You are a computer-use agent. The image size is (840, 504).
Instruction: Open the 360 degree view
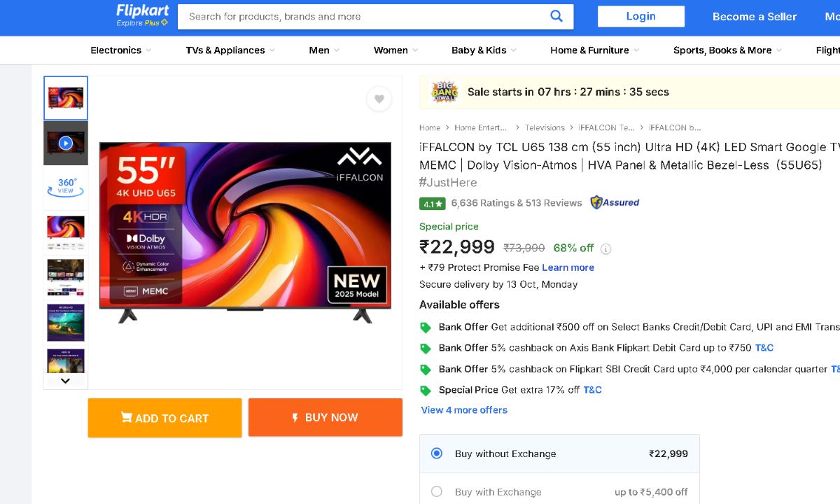click(66, 187)
